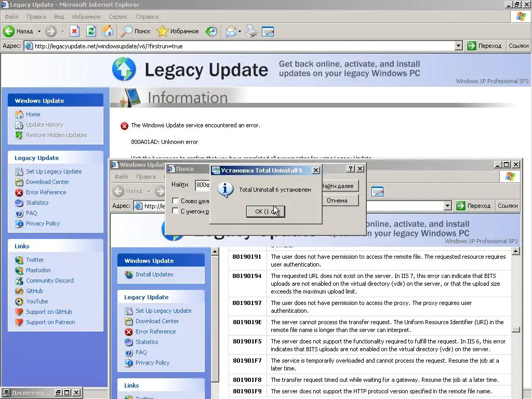532x399 pixels.
Task: Click Set Up Legacy Update in main sidebar
Action: click(54, 171)
